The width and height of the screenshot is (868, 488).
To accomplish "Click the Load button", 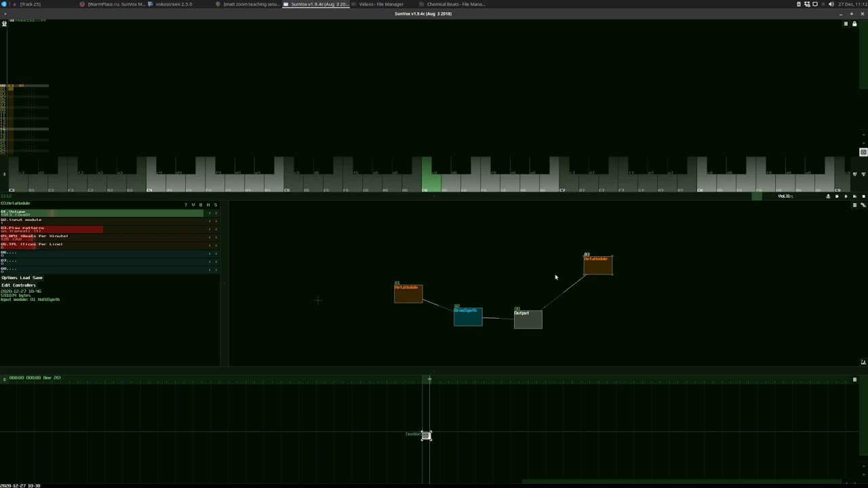I will click(25, 278).
